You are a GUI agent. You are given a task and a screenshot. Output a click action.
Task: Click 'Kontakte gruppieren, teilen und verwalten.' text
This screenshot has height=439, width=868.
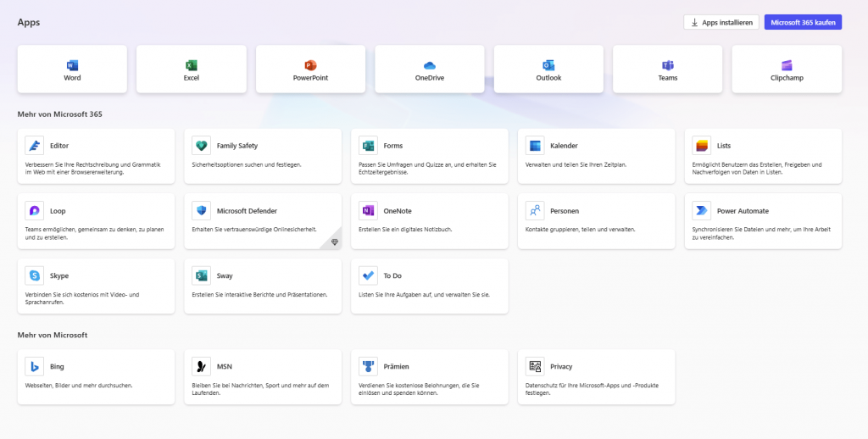(580, 229)
